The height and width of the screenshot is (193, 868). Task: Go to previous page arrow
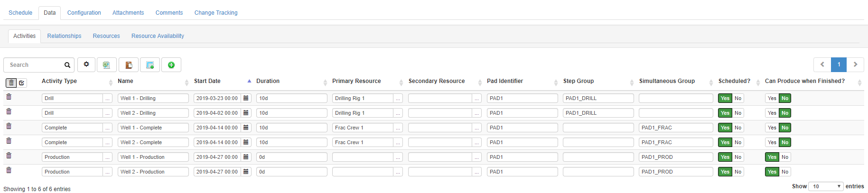tap(822, 64)
